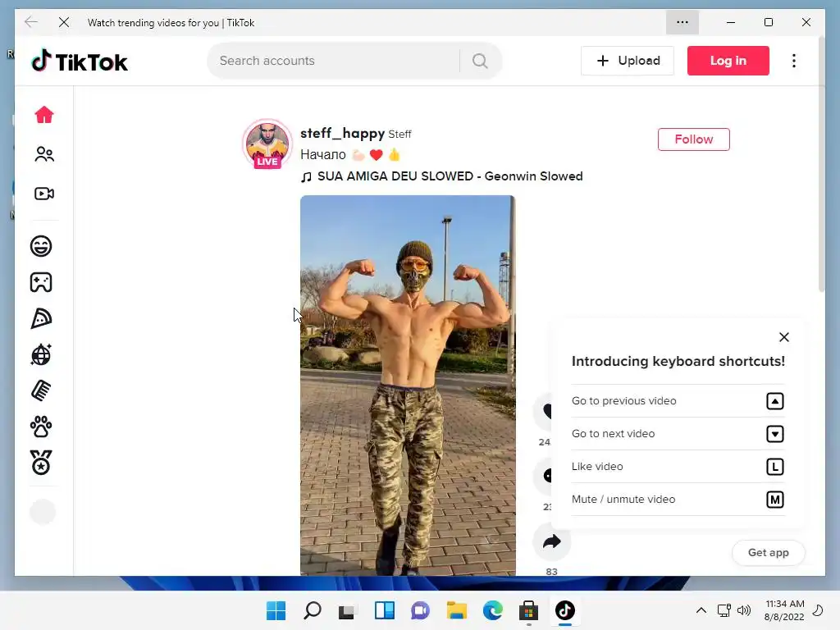840x630 pixels.
Task: Open steff_happy profile name link
Action: pyautogui.click(x=342, y=134)
